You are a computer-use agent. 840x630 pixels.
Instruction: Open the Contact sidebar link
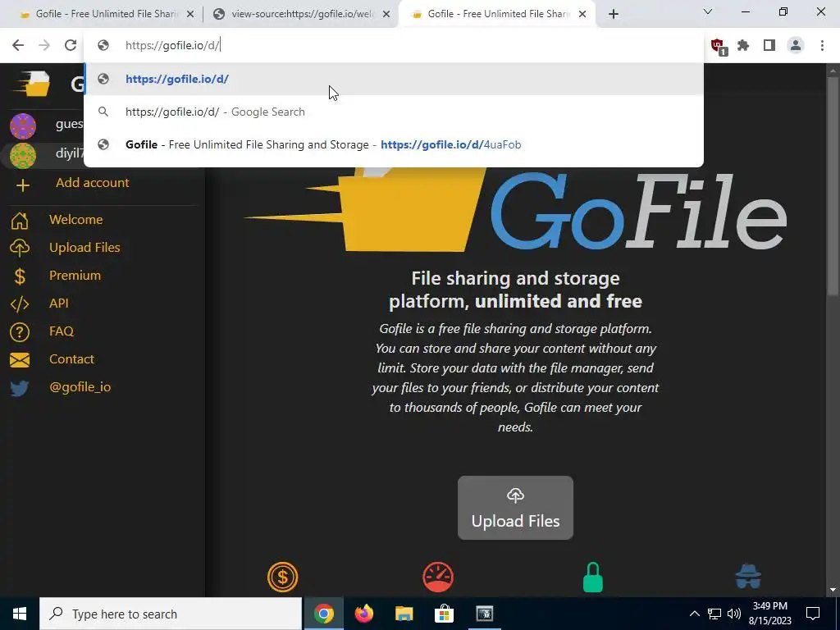(71, 359)
